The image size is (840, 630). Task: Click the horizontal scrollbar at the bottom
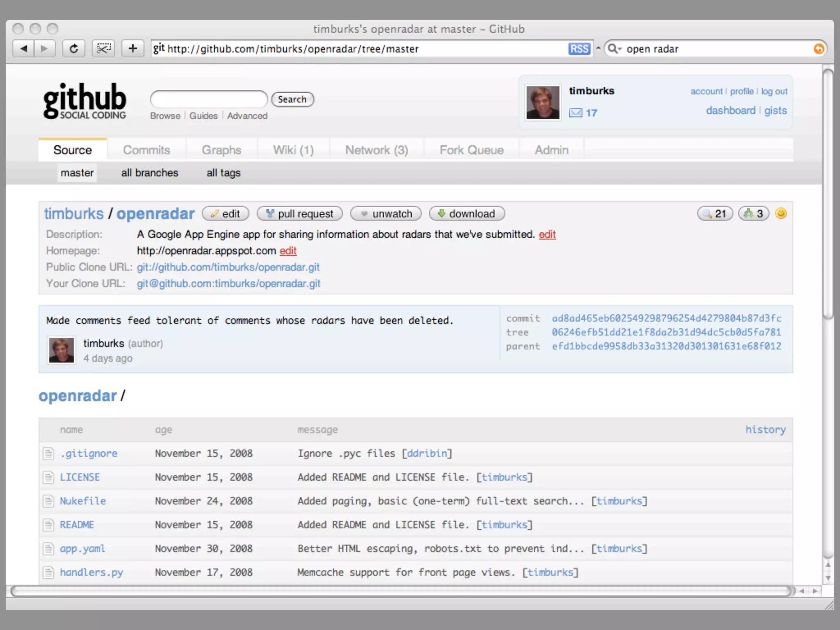(x=402, y=591)
